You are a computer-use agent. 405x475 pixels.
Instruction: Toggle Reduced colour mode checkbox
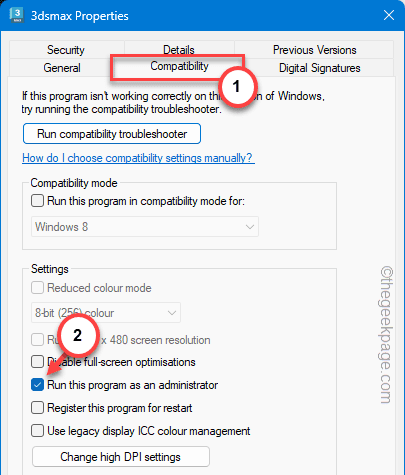37,288
